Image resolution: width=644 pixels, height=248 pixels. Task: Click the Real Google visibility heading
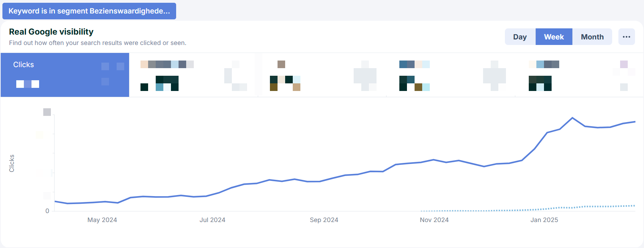51,32
